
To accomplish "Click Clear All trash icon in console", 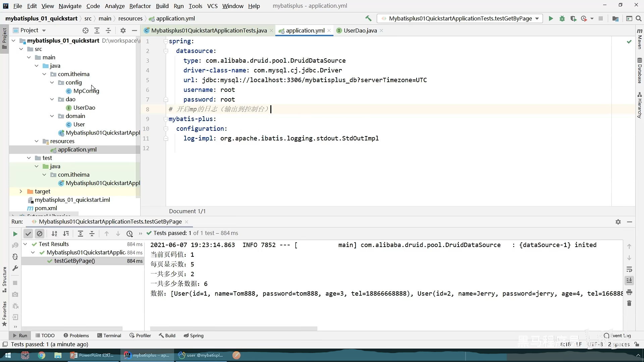I will click(629, 303).
